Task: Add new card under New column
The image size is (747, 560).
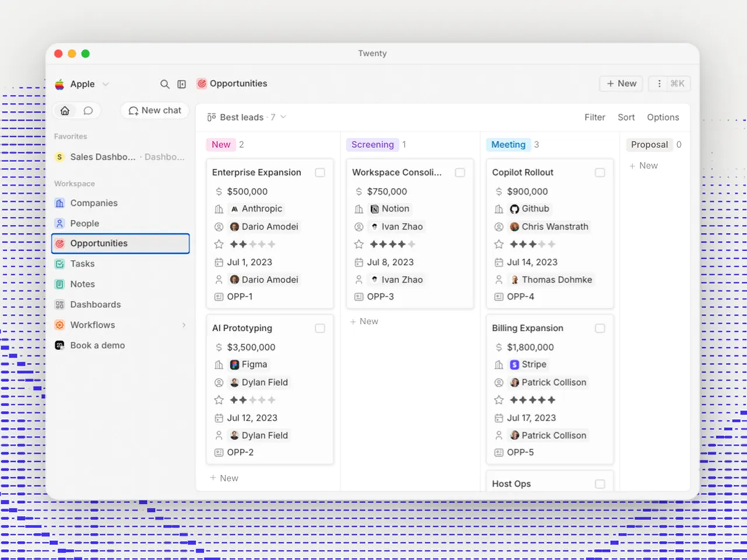Action: [224, 478]
